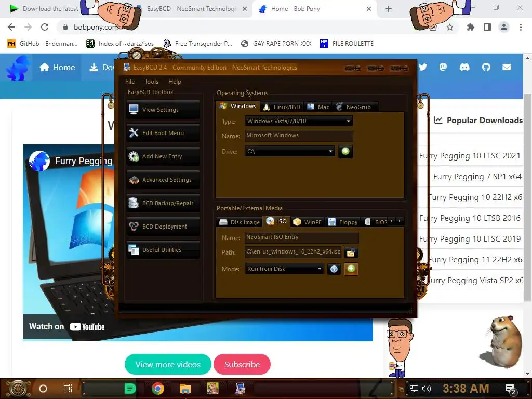This screenshot has height=399, width=532.
Task: Open Mastodon icon in site header
Action: click(x=443, y=67)
